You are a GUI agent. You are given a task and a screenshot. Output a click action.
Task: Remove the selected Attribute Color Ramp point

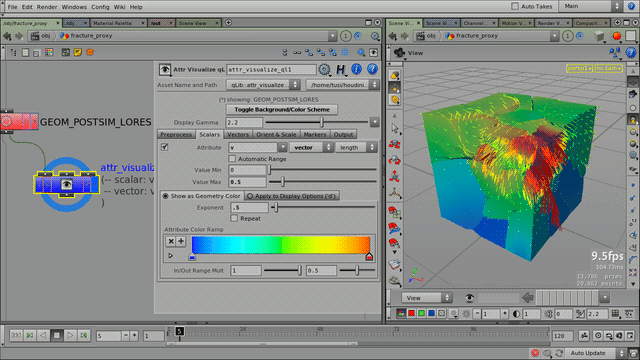[x=171, y=241]
